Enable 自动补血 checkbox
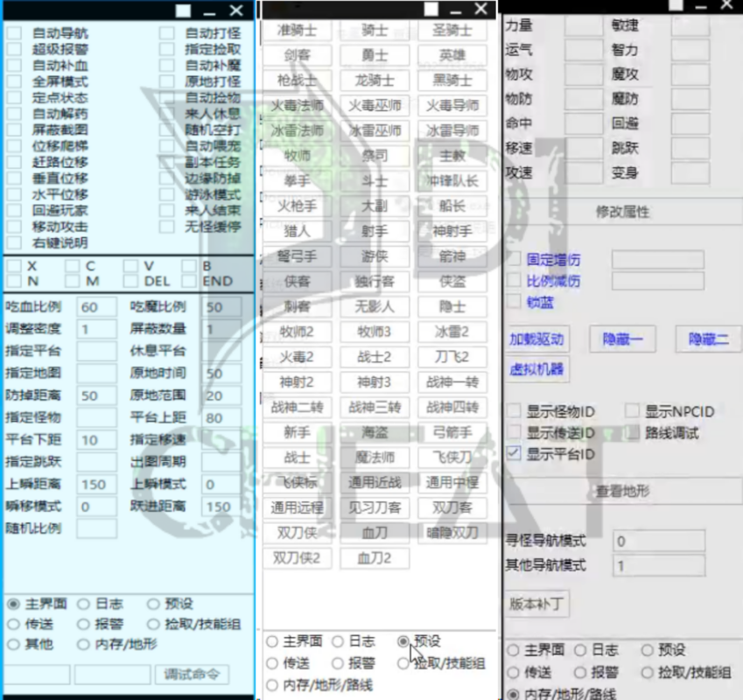 (x=14, y=66)
